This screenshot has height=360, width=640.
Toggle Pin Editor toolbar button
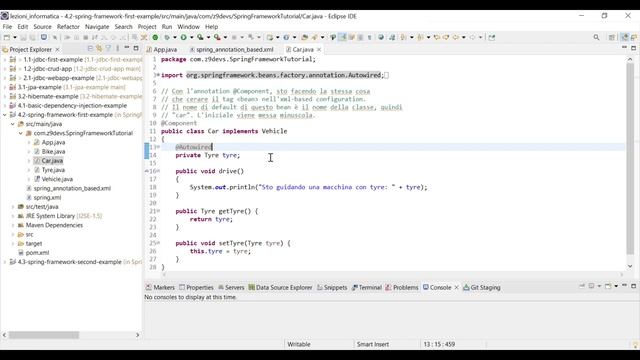[x=491, y=37]
